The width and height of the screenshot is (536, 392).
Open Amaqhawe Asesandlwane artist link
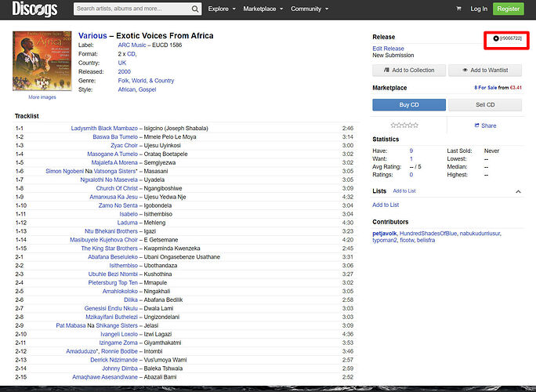(105, 377)
